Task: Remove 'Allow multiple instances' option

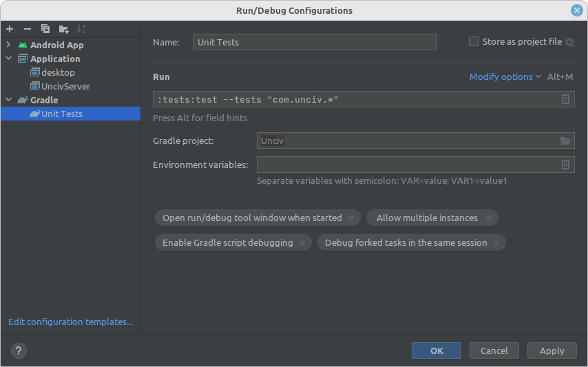Action: [489, 218]
